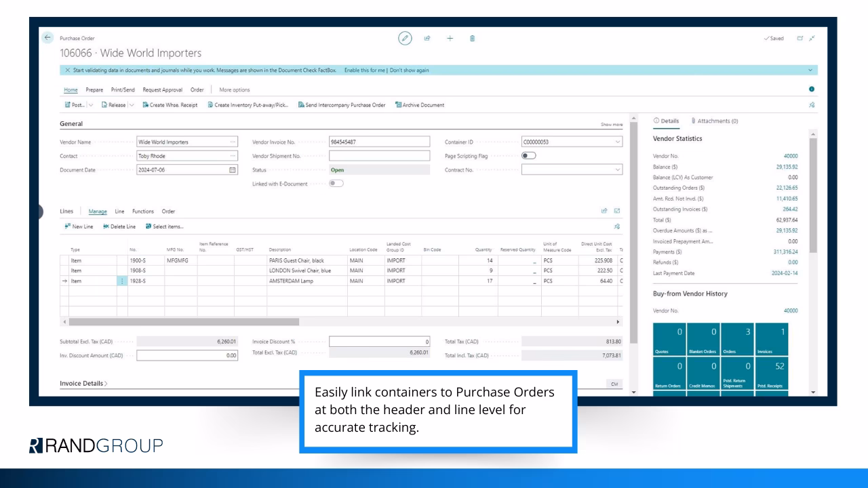Open the Functions menu in Lines
Viewport: 868px width, 488px height.
(142, 211)
